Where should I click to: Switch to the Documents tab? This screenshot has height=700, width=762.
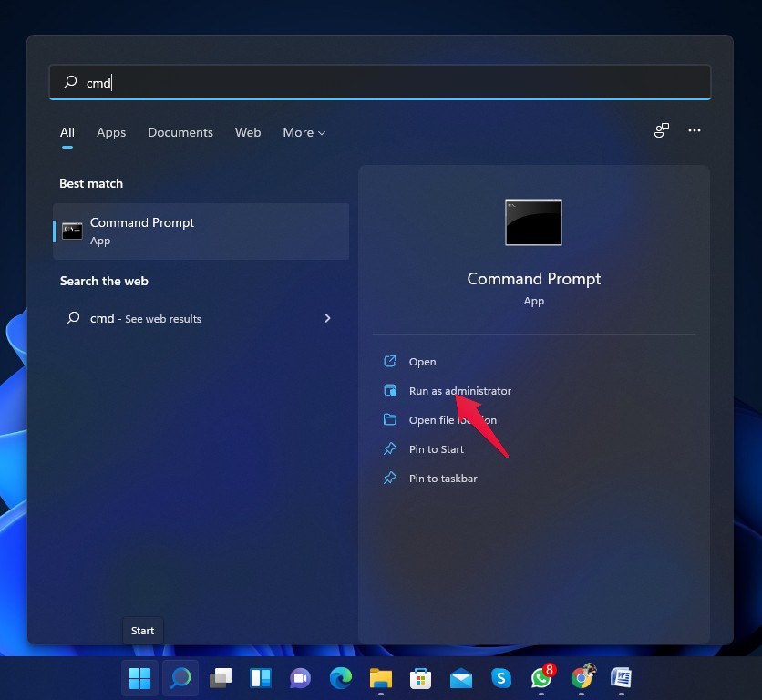coord(180,132)
